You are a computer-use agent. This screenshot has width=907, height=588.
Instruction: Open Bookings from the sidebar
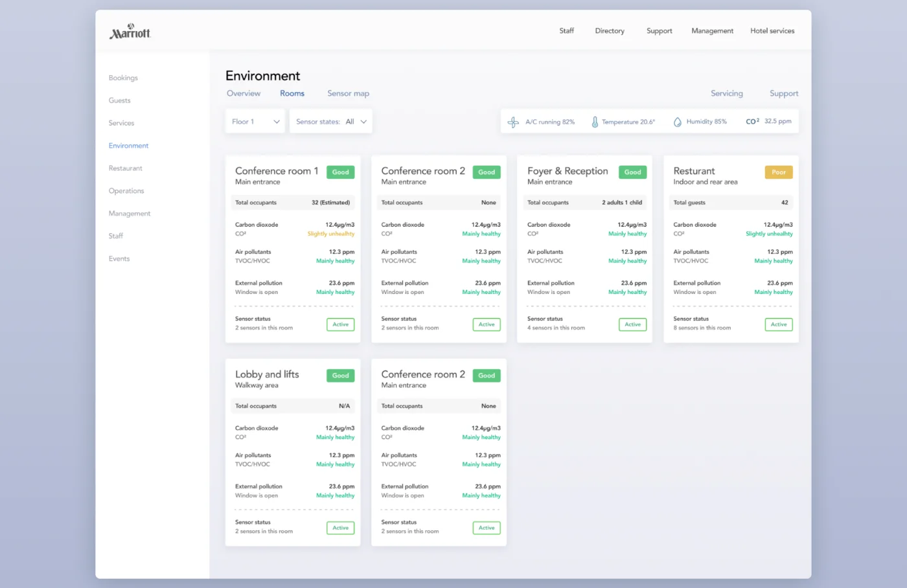pos(123,78)
